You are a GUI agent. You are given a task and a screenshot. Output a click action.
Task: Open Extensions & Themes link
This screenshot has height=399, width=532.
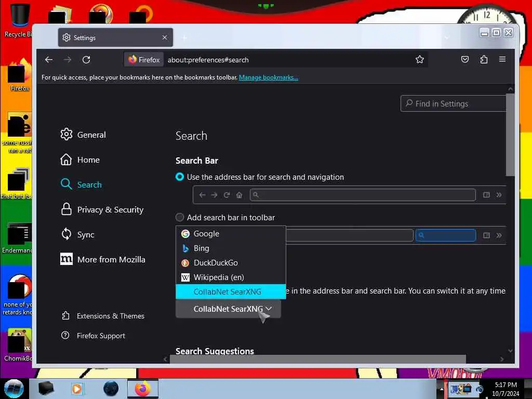tap(103, 316)
